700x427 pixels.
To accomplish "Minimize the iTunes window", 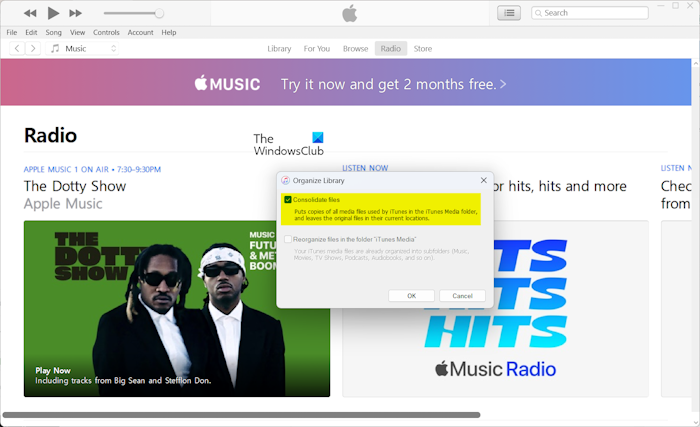I will (662, 6).
